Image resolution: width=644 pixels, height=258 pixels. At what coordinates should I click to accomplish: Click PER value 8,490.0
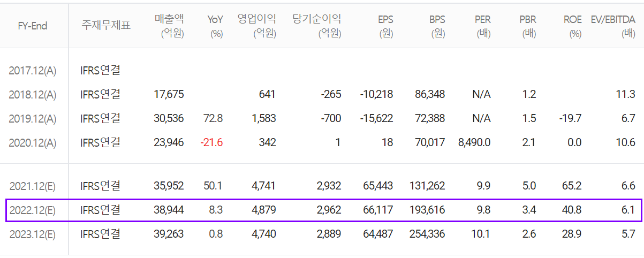pos(474,143)
